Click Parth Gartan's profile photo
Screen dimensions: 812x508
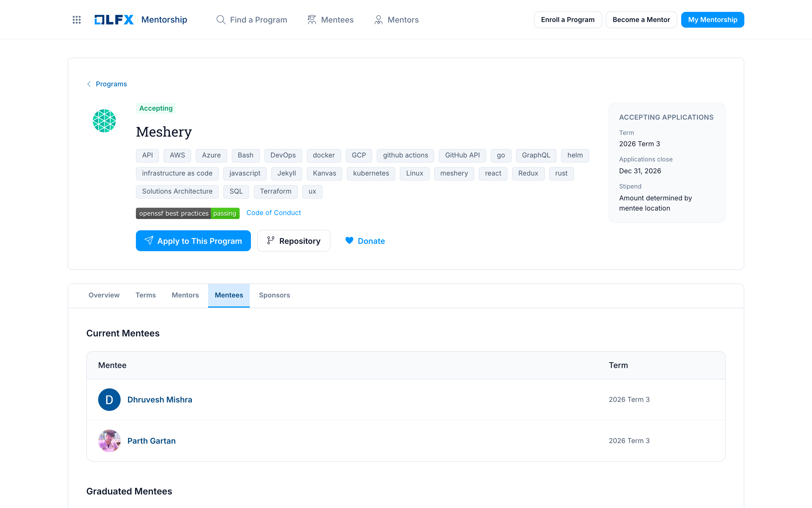click(109, 441)
